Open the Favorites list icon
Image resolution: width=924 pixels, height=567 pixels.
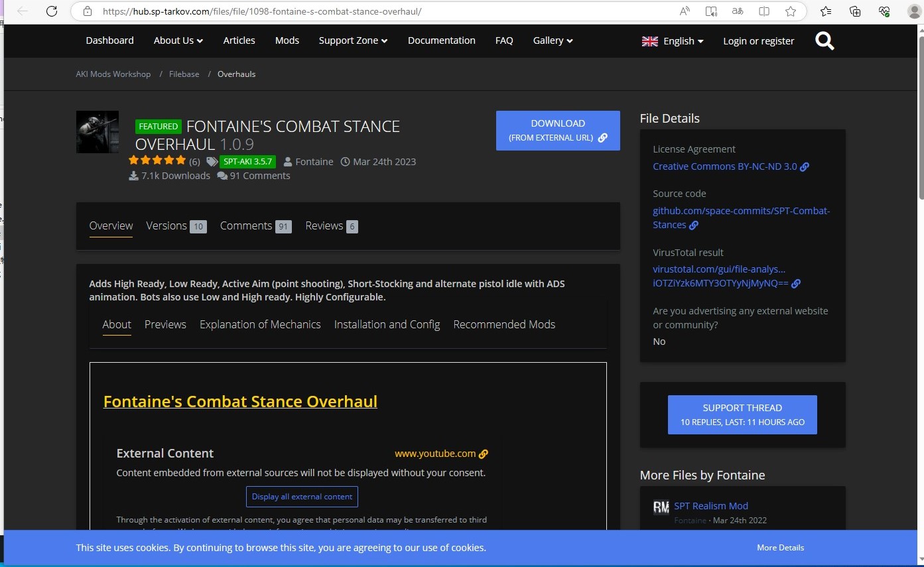click(826, 11)
